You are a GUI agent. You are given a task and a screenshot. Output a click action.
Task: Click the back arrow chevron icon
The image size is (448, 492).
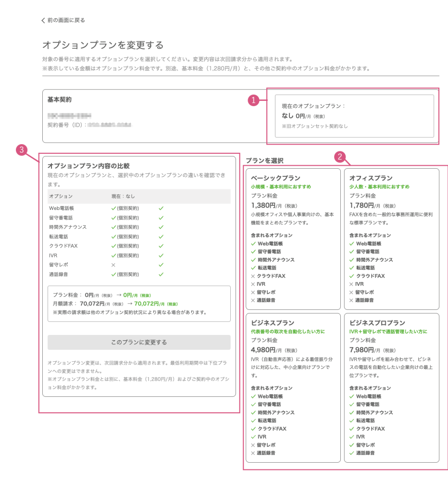[x=43, y=21]
